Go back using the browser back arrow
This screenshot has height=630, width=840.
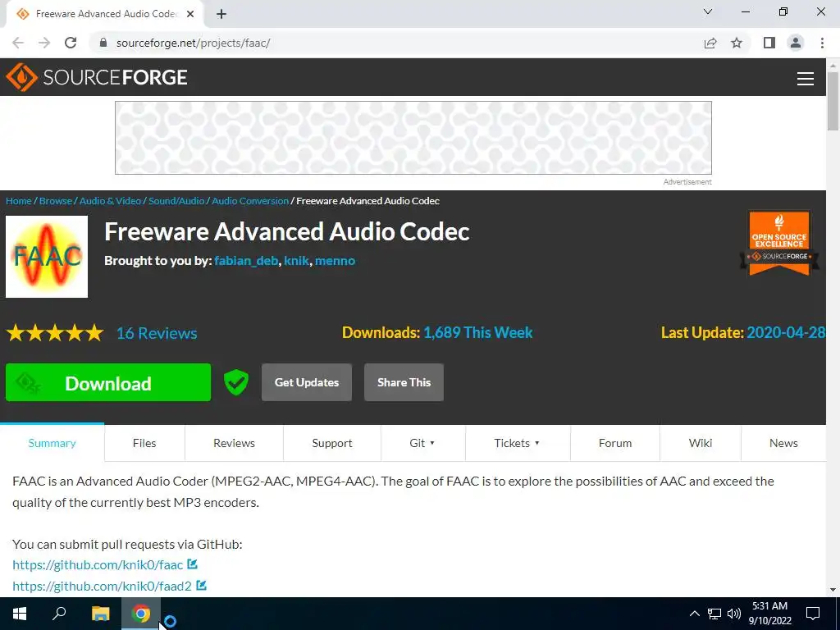pyautogui.click(x=18, y=43)
